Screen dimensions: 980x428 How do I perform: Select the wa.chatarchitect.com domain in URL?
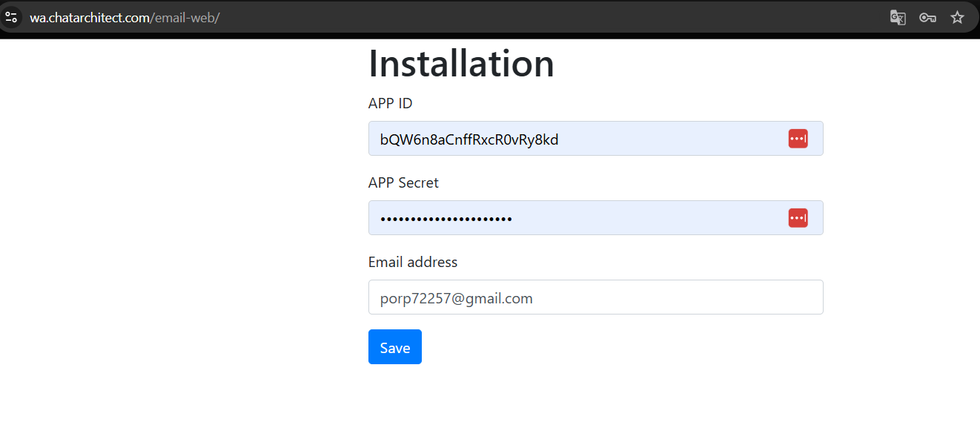tap(90, 18)
